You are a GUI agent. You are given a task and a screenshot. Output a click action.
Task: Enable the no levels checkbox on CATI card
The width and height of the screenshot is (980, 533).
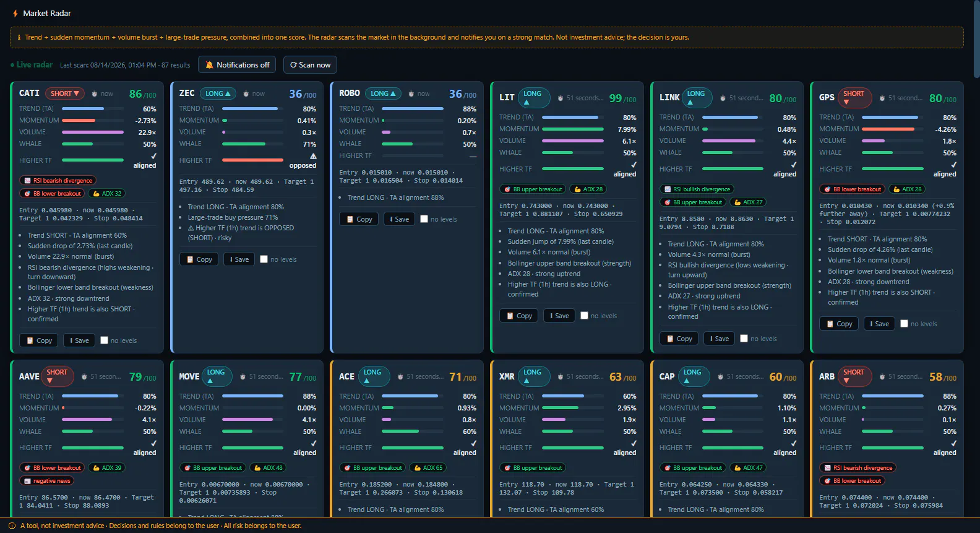[x=104, y=340]
